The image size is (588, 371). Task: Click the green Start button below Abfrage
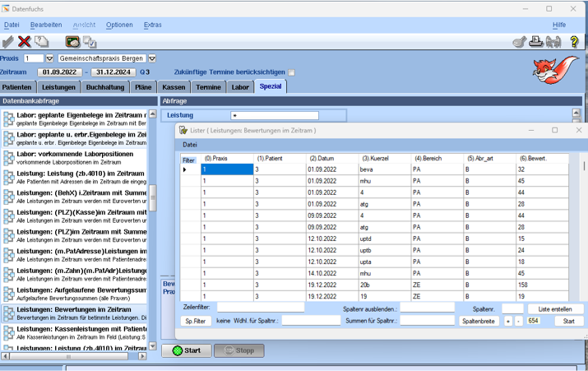[x=187, y=350]
